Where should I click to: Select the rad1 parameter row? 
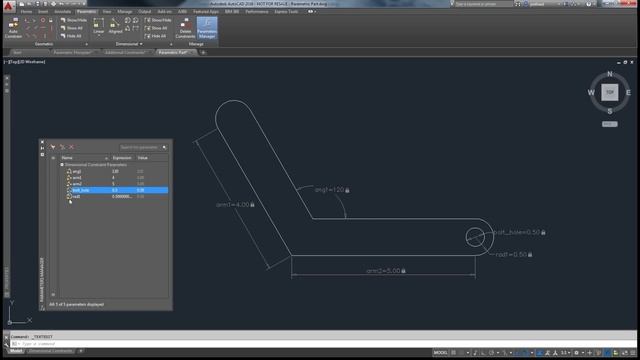tap(117, 196)
